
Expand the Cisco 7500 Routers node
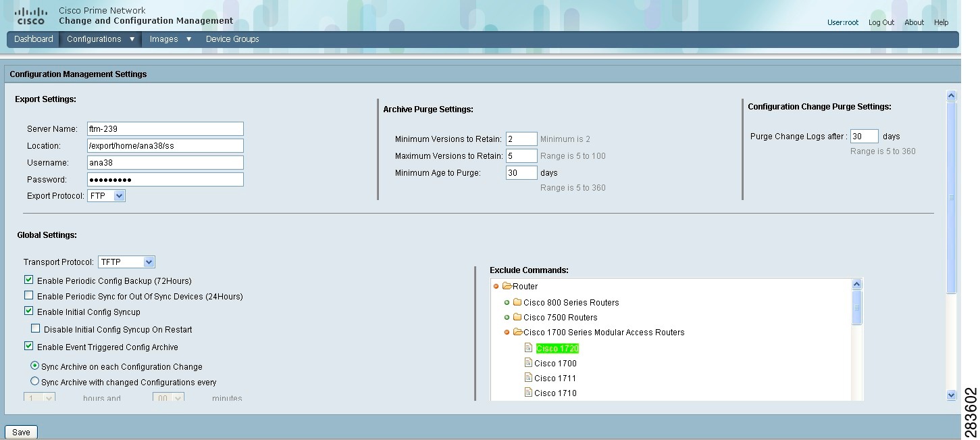(x=507, y=317)
